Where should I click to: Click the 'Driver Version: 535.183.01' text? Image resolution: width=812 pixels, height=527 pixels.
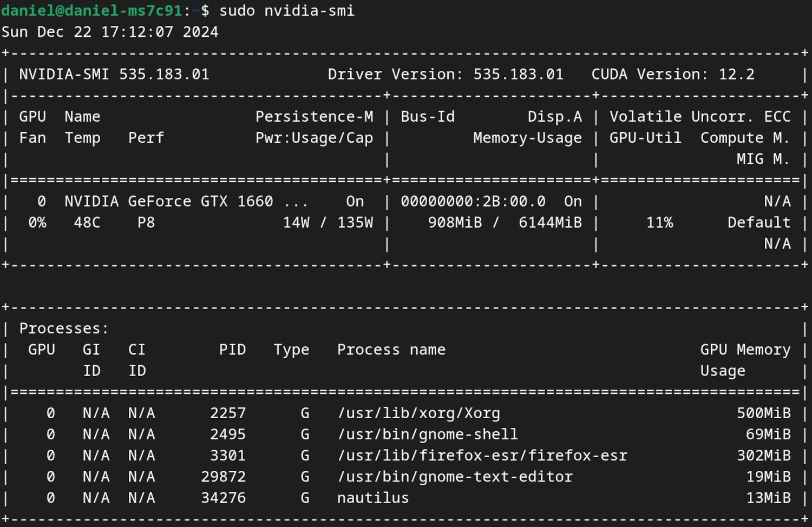446,74
